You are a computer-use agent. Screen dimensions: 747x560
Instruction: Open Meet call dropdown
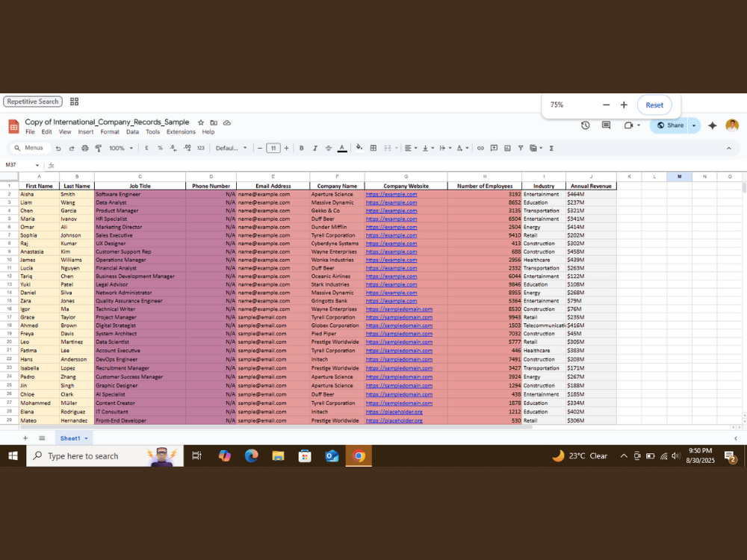[632, 125]
